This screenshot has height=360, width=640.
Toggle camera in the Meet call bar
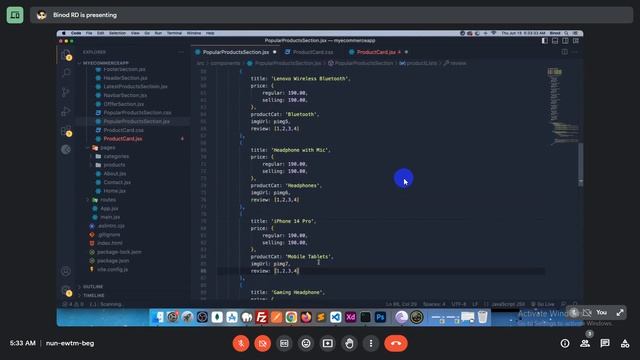coord(262,343)
